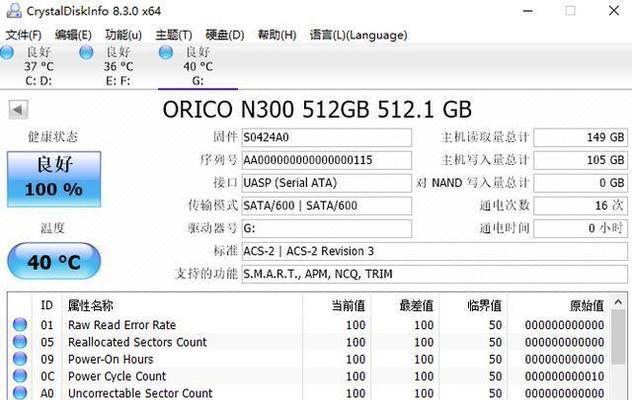Viewport: 632px width, 400px height.
Task: Click status dot for Power-On Hours row
Action: click(x=20, y=359)
